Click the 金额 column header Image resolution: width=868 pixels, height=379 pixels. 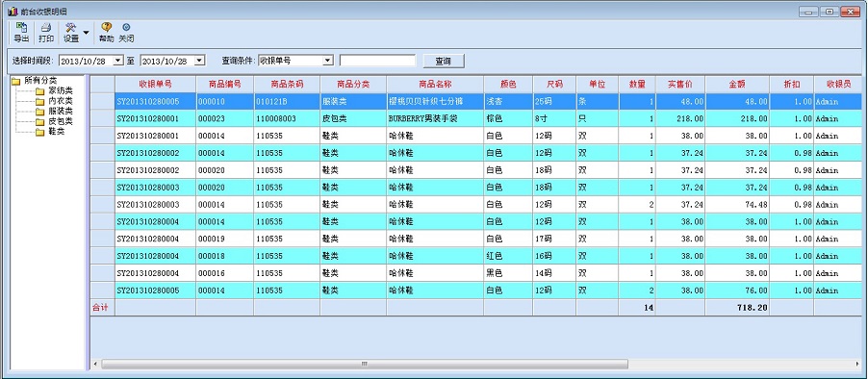(x=737, y=84)
